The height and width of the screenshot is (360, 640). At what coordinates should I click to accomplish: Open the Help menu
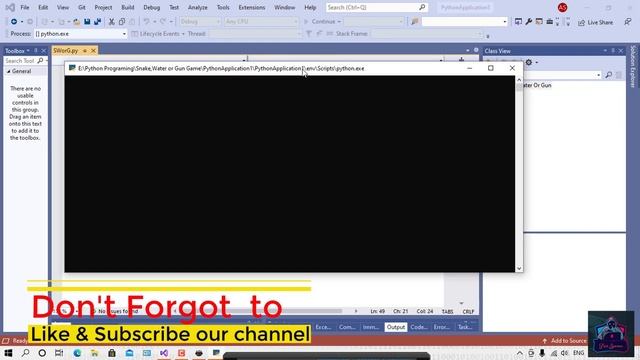click(x=310, y=7)
